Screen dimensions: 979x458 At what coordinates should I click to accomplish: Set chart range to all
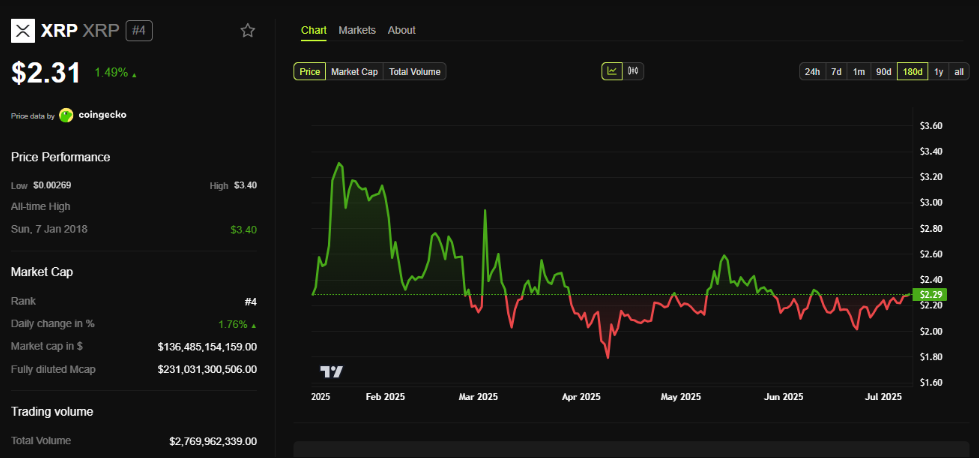(x=959, y=72)
